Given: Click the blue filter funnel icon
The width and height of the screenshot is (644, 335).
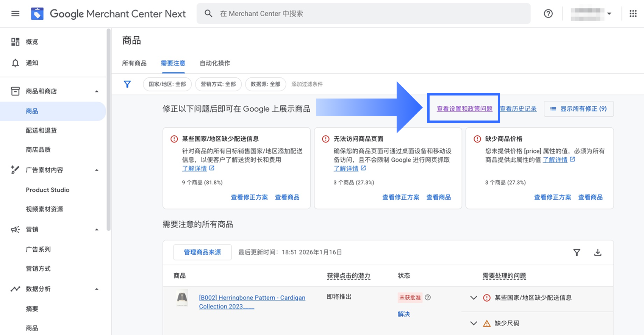Looking at the screenshot, I should pos(127,84).
